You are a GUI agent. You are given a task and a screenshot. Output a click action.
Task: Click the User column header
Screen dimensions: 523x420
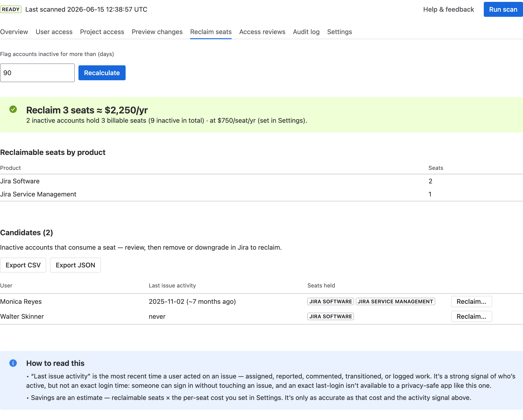point(6,285)
